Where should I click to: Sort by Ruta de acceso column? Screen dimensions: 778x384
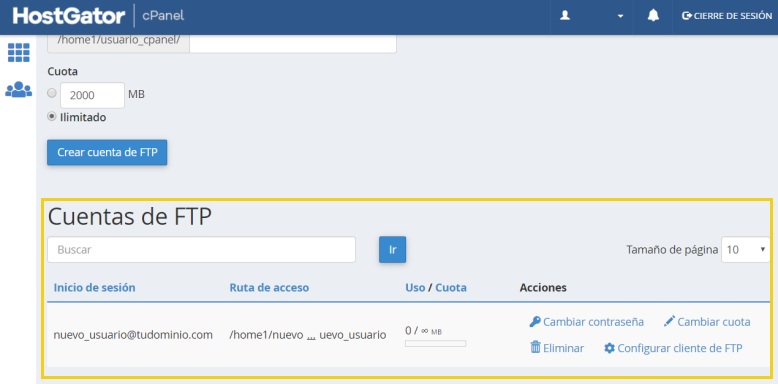pyautogui.click(x=269, y=288)
